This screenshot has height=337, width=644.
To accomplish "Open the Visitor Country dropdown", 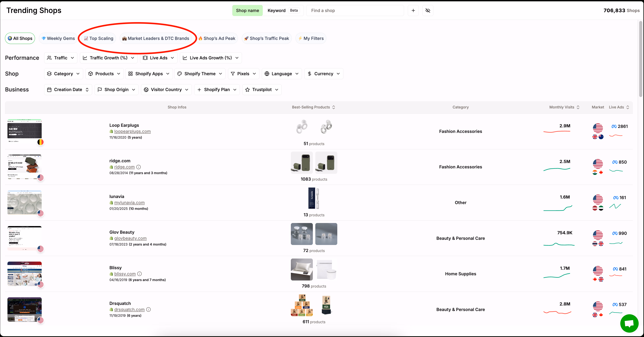I will 166,89.
